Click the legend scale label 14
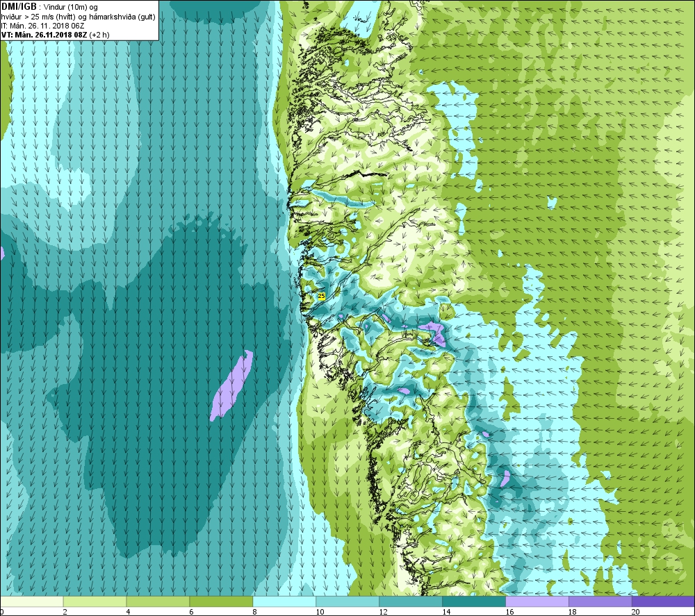 [446, 612]
